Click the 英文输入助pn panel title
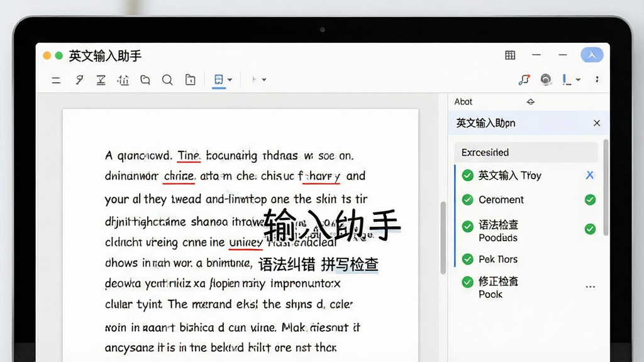644x362 pixels. pos(486,123)
